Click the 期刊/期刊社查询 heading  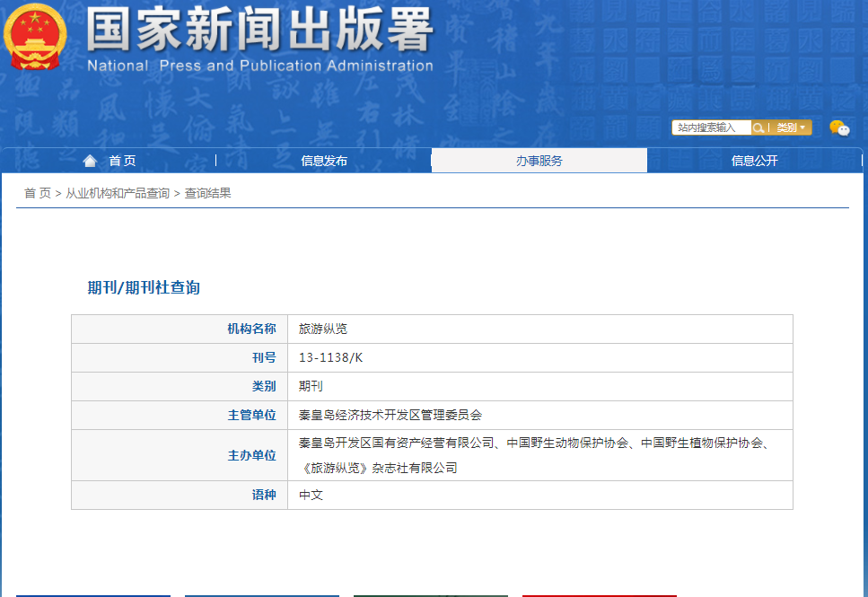[x=144, y=287]
